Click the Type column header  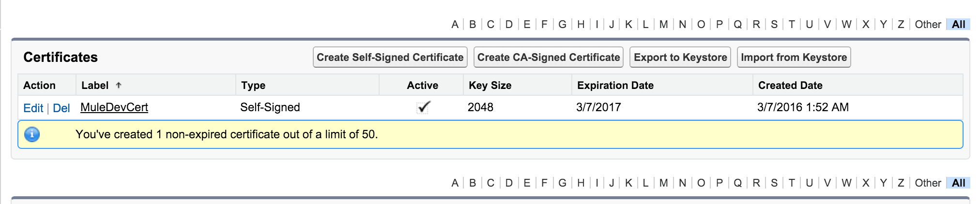coord(253,86)
